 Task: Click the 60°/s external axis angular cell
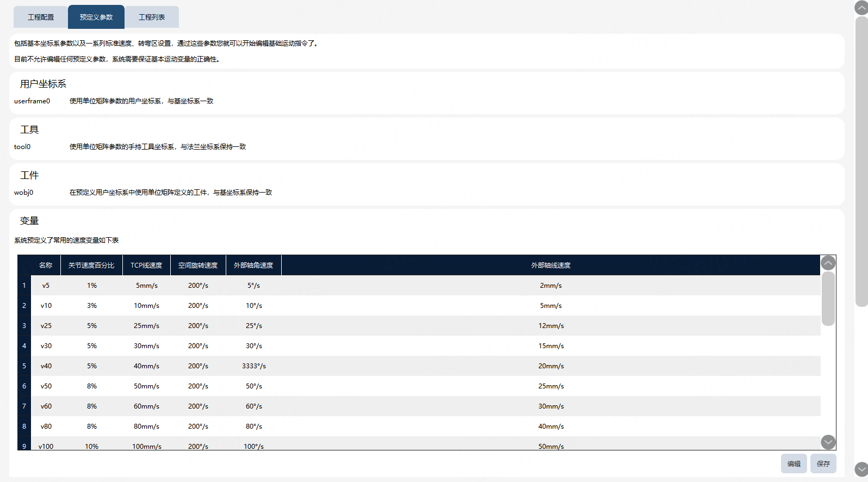tap(253, 406)
